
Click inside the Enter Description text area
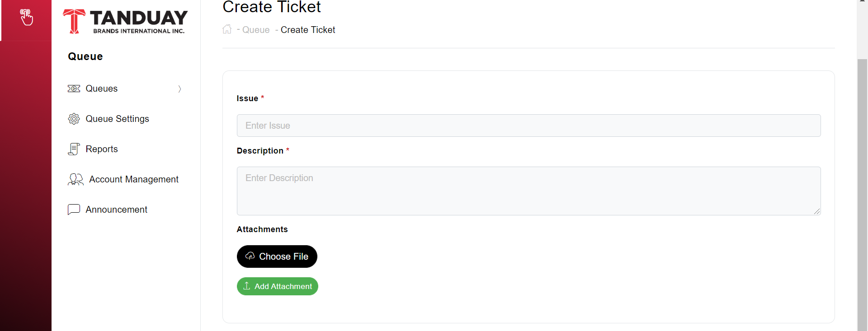(x=528, y=191)
